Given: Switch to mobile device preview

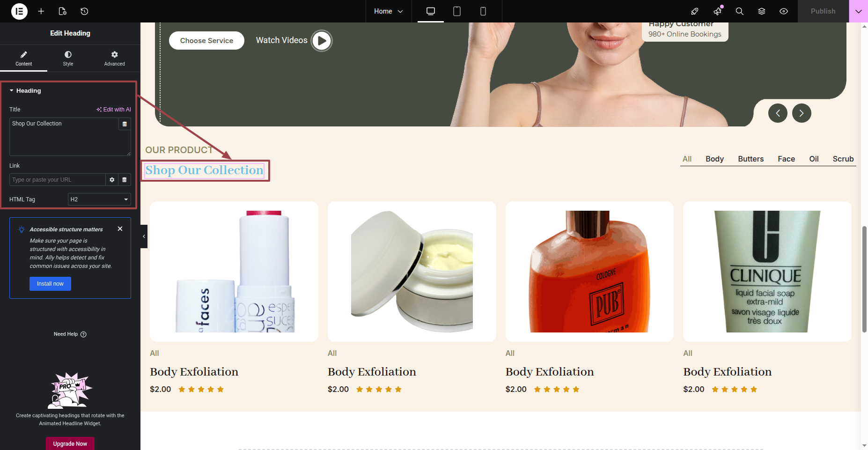Looking at the screenshot, I should (483, 11).
